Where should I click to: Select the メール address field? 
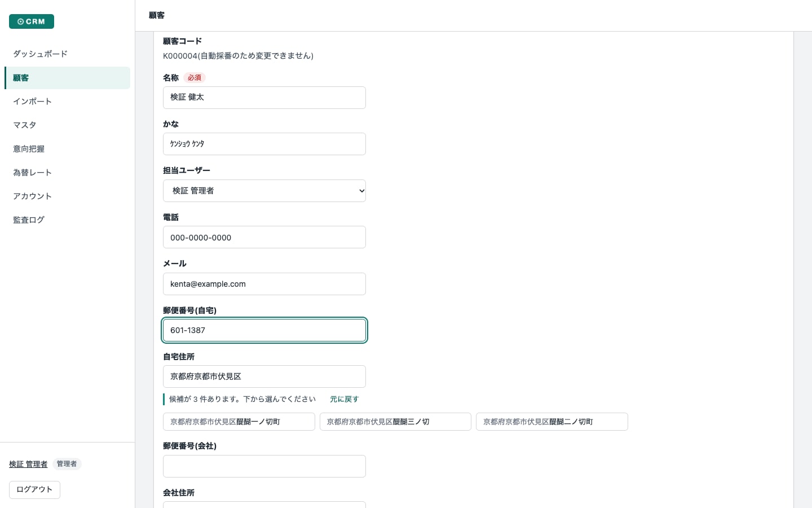(x=264, y=284)
